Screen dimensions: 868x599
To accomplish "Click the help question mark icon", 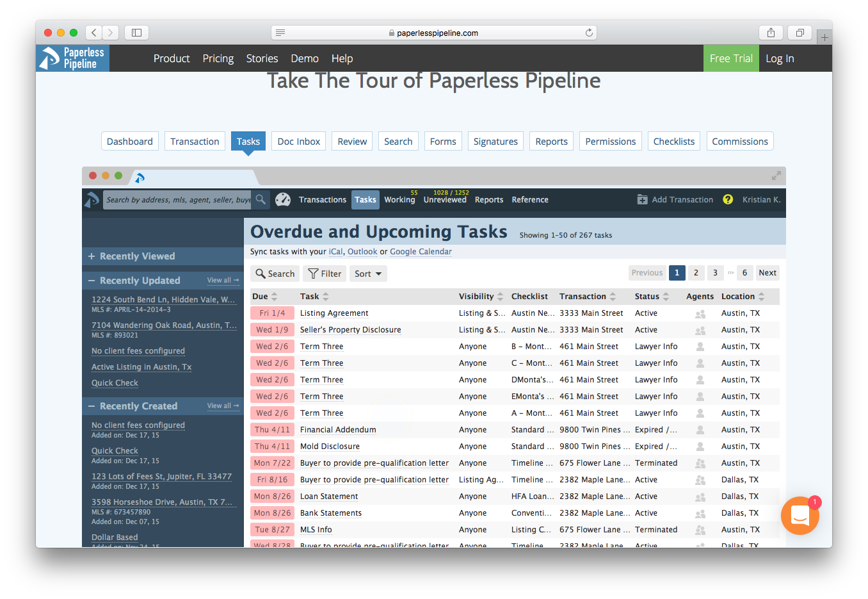I will click(728, 200).
